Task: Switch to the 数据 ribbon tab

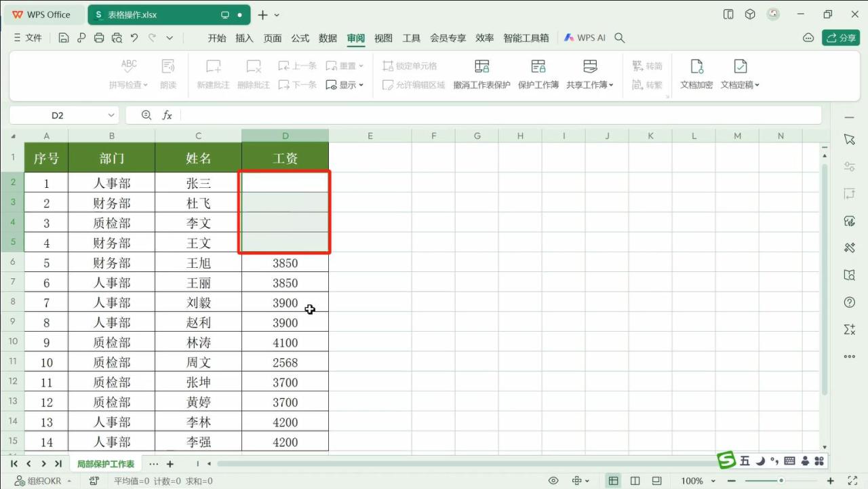Action: [328, 38]
